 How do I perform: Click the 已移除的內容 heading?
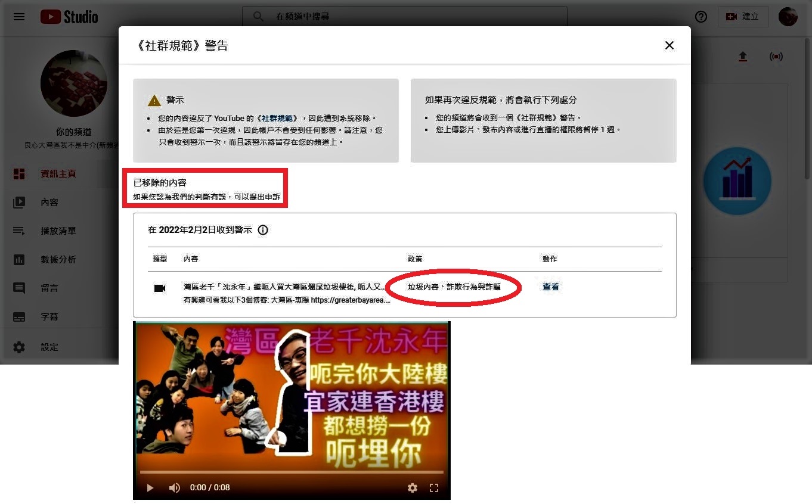point(160,183)
